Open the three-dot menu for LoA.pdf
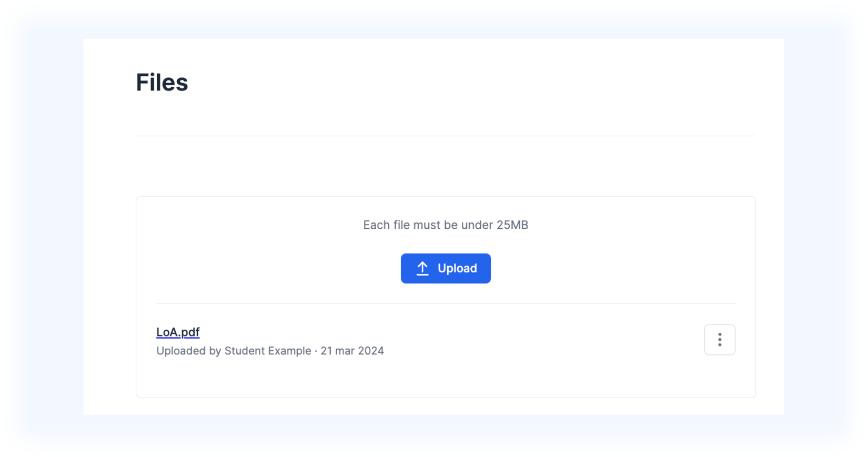The width and height of the screenshot is (868, 457). coord(720,340)
